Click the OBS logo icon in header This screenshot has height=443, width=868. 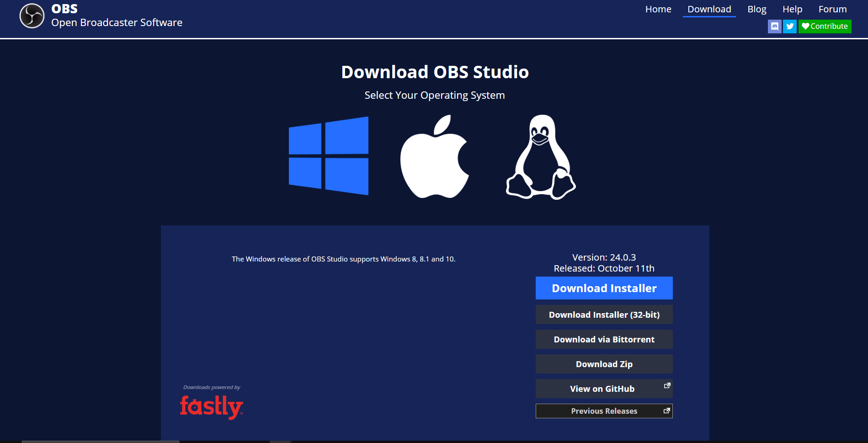32,16
